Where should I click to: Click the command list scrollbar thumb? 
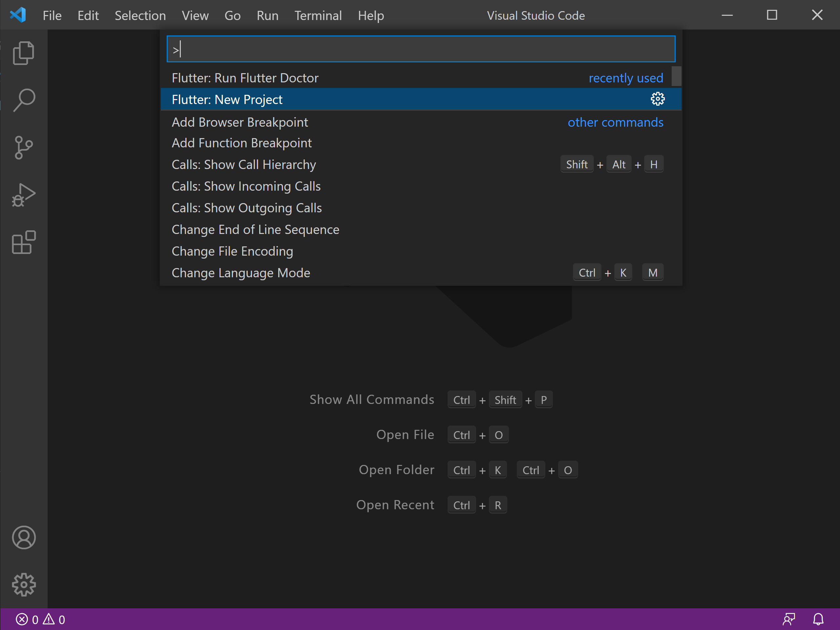[676, 76]
